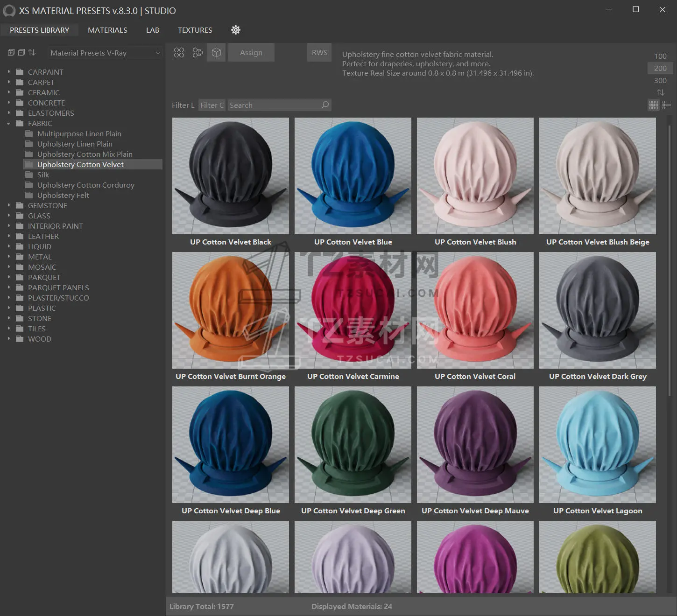Click the four-circles icon left of Assign
The width and height of the screenshot is (677, 616).
pyautogui.click(x=179, y=53)
